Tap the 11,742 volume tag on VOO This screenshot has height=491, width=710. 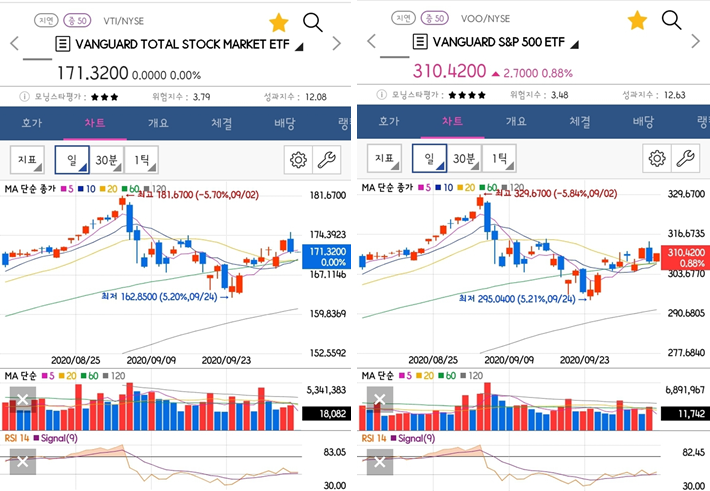(686, 414)
